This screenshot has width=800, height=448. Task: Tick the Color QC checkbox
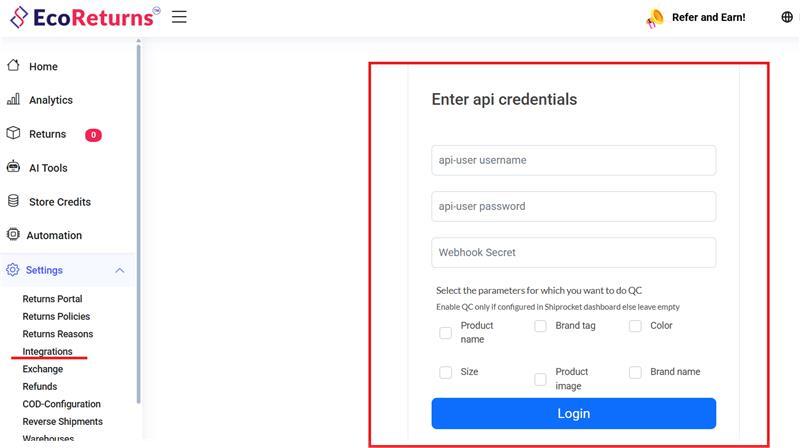pos(635,326)
